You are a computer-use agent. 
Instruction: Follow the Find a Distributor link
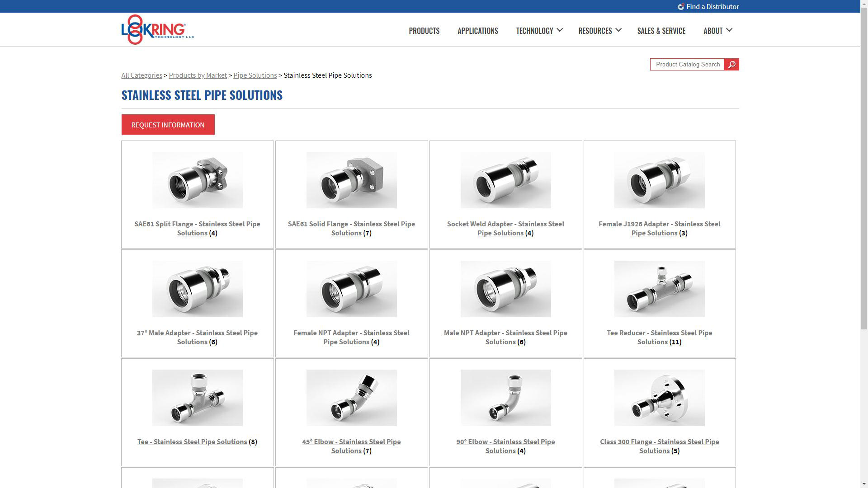pyautogui.click(x=712, y=7)
